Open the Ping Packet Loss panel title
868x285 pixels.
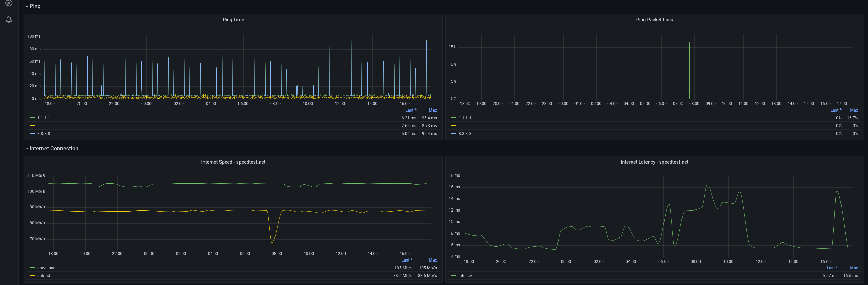(654, 20)
